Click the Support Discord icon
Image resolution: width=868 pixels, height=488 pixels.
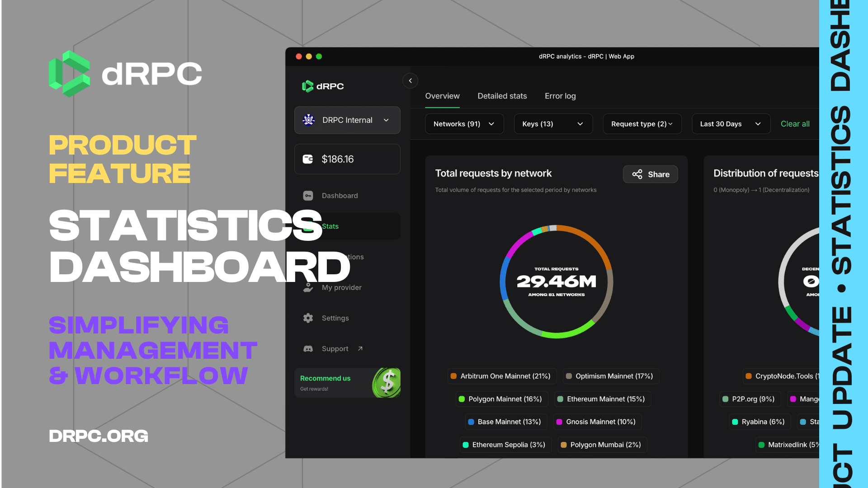point(308,348)
